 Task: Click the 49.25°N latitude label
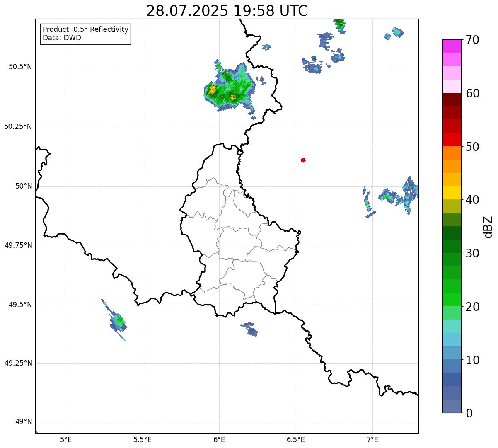pyautogui.click(x=18, y=363)
